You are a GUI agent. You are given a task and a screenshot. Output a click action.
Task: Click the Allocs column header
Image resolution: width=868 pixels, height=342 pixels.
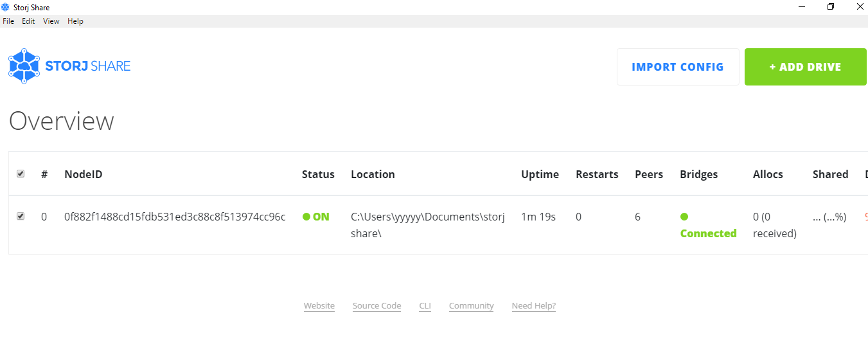pyautogui.click(x=768, y=174)
